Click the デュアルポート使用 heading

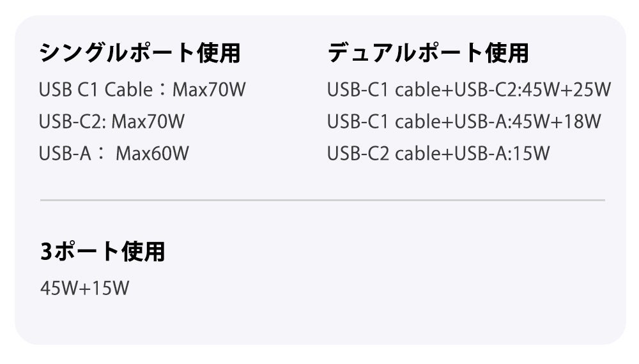coord(427,54)
